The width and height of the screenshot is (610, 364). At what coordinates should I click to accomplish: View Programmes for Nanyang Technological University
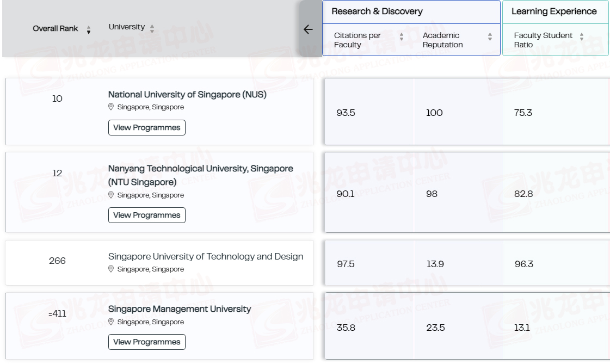coord(147,215)
